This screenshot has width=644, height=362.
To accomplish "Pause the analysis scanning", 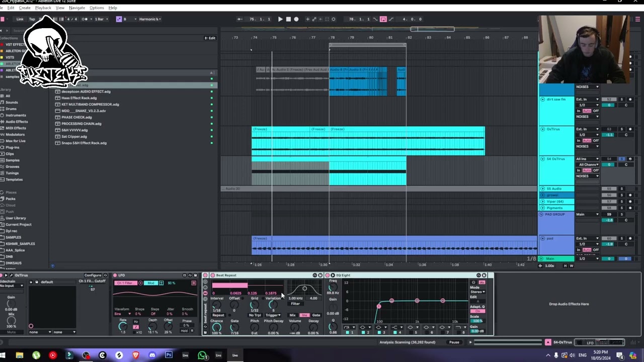I will 454,342.
